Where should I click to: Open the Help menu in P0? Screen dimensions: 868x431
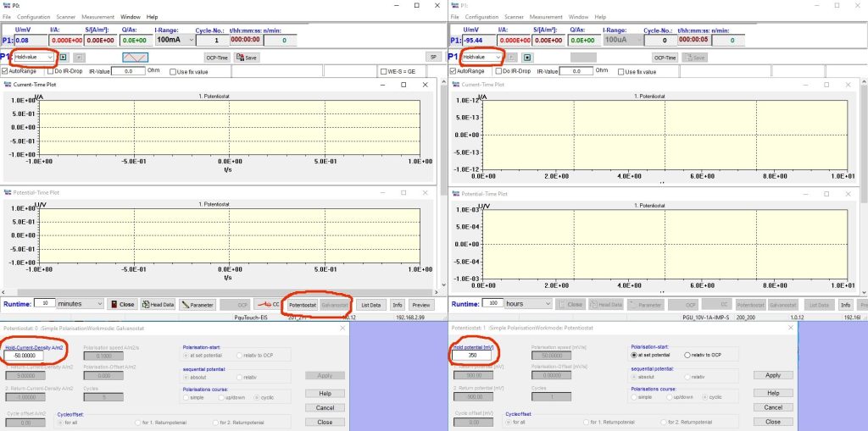pyautogui.click(x=153, y=17)
